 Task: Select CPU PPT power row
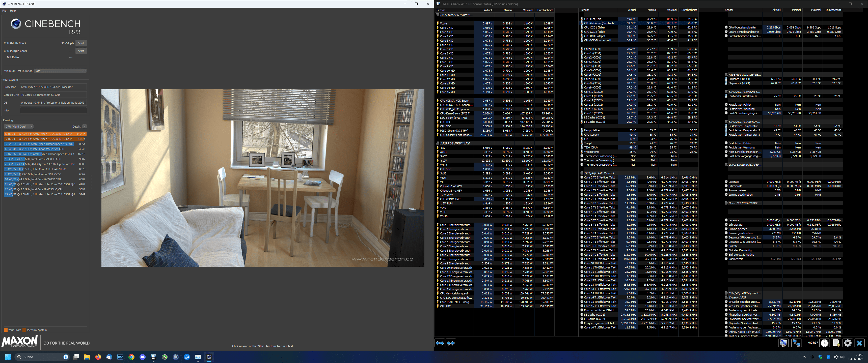point(495,306)
